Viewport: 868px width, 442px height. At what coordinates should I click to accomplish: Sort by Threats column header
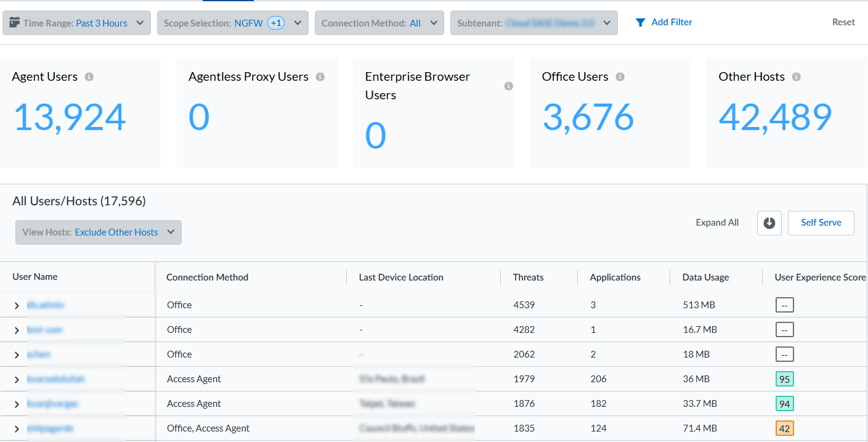coord(528,277)
